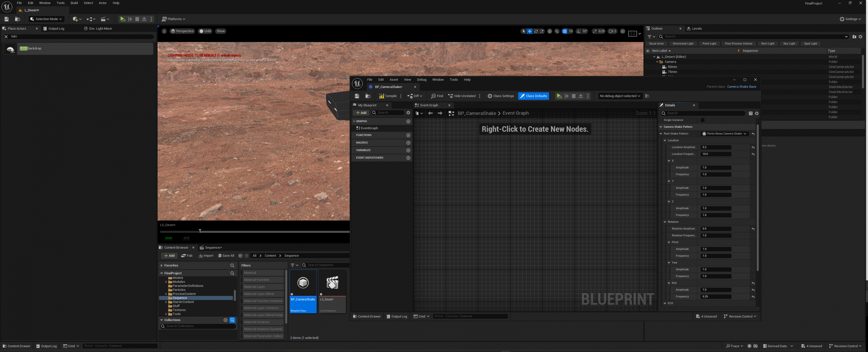868x352 pixels.
Task: Open the Platforms dropdown
Action: (x=174, y=19)
